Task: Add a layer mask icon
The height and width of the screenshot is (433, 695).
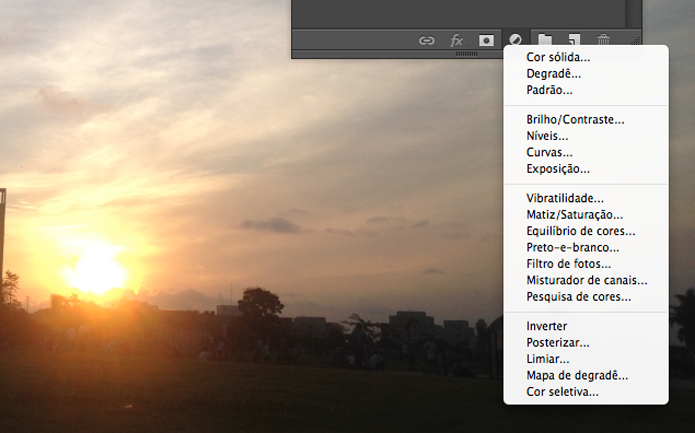Action: coord(486,41)
